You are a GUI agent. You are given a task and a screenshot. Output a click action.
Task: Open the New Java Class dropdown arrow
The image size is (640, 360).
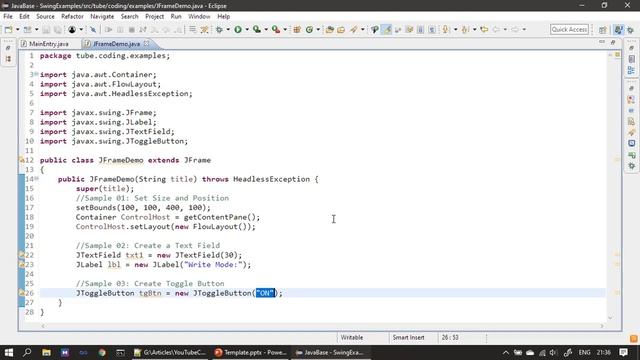point(318,29)
